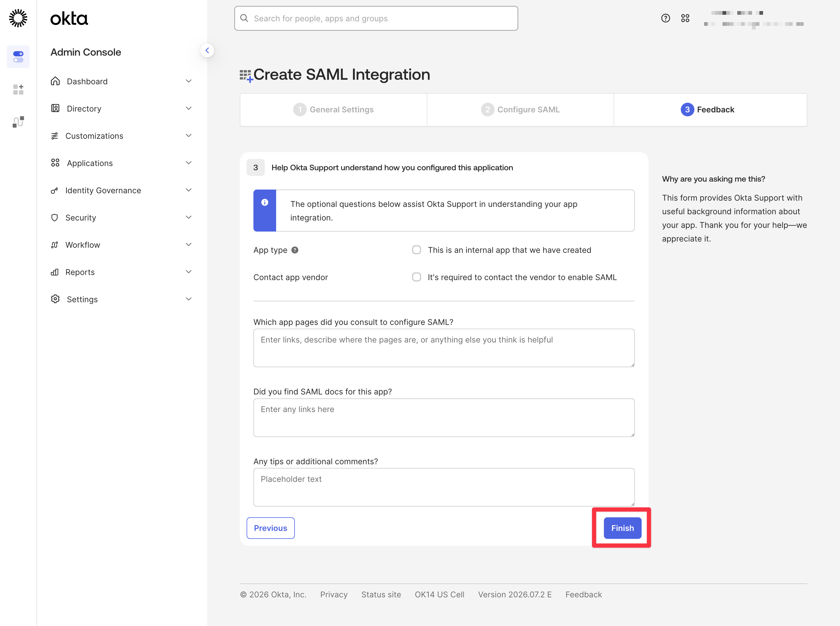Click the Finish button
Viewport: 840px width, 626px height.
click(623, 528)
